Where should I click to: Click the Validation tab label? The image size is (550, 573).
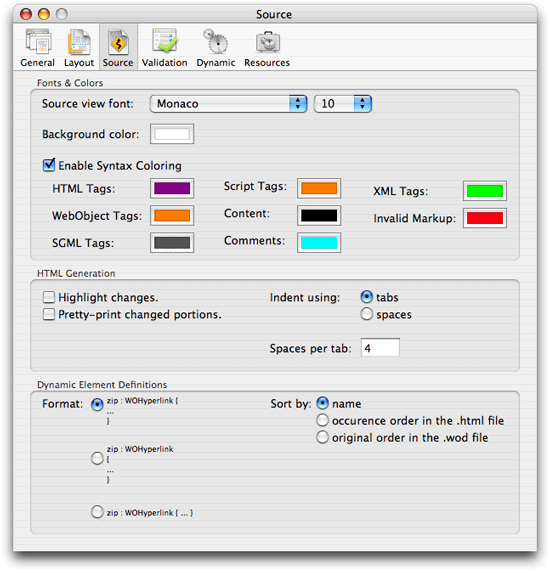[x=164, y=63]
